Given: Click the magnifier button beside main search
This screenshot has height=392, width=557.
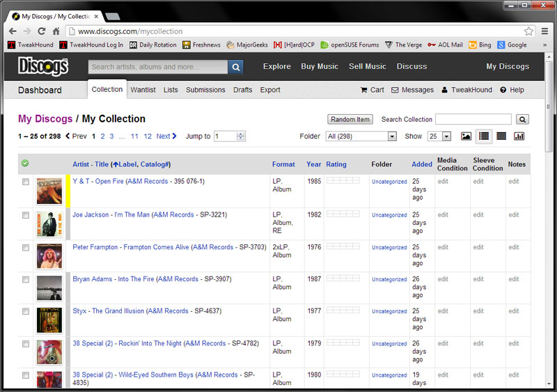Looking at the screenshot, I should click(x=235, y=67).
